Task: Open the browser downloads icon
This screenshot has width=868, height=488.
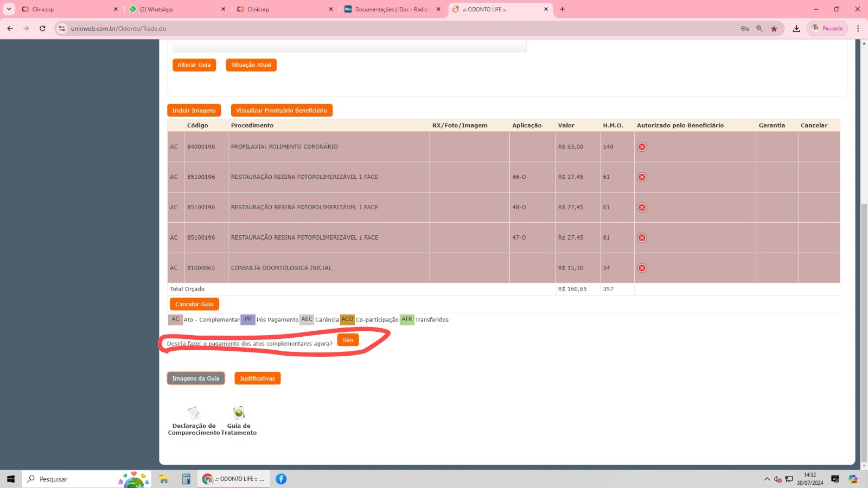Action: tap(796, 28)
